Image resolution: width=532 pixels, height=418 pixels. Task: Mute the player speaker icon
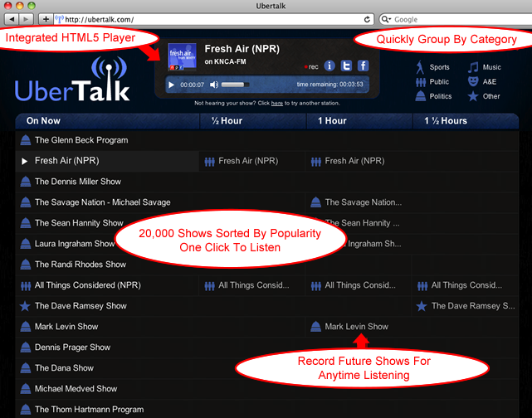(x=214, y=85)
